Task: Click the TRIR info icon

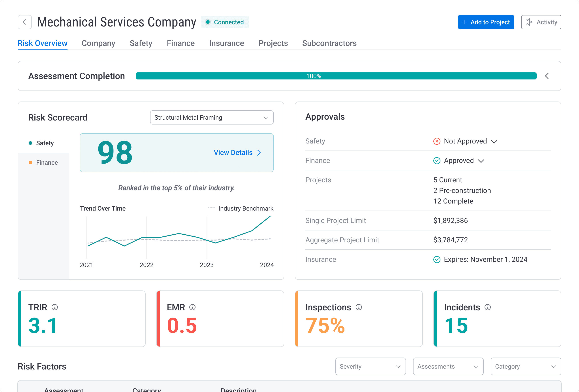Action: coord(55,307)
